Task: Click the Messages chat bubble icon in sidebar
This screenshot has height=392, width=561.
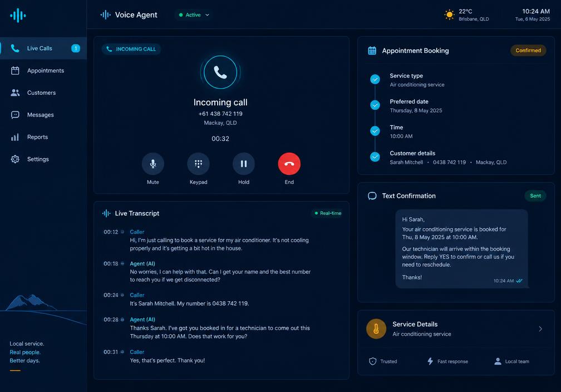Action: tap(15, 115)
